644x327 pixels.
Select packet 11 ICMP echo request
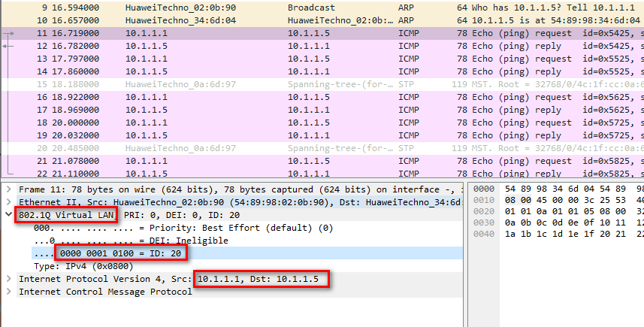click(x=323, y=33)
